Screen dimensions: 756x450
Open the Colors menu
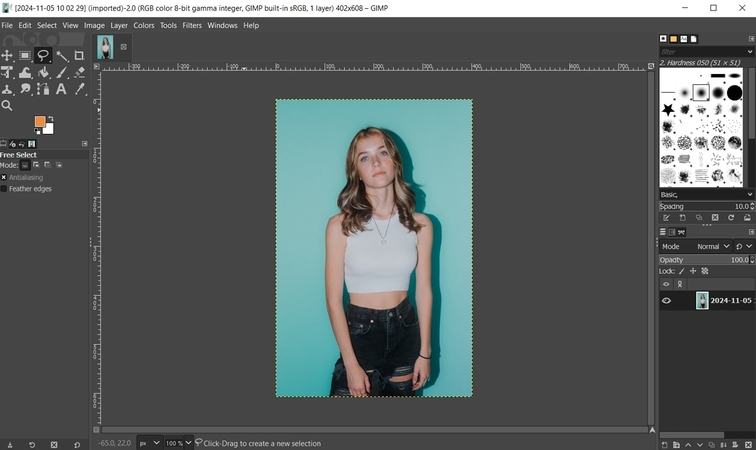coord(144,26)
